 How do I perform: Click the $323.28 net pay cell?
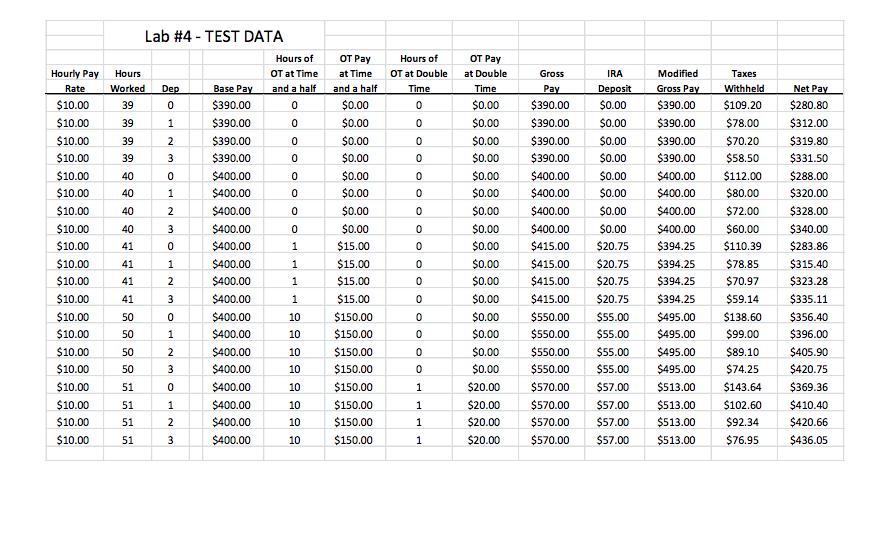809,281
